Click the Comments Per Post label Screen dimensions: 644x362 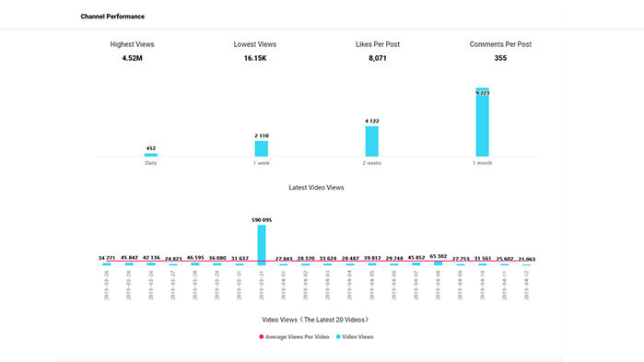click(x=500, y=44)
